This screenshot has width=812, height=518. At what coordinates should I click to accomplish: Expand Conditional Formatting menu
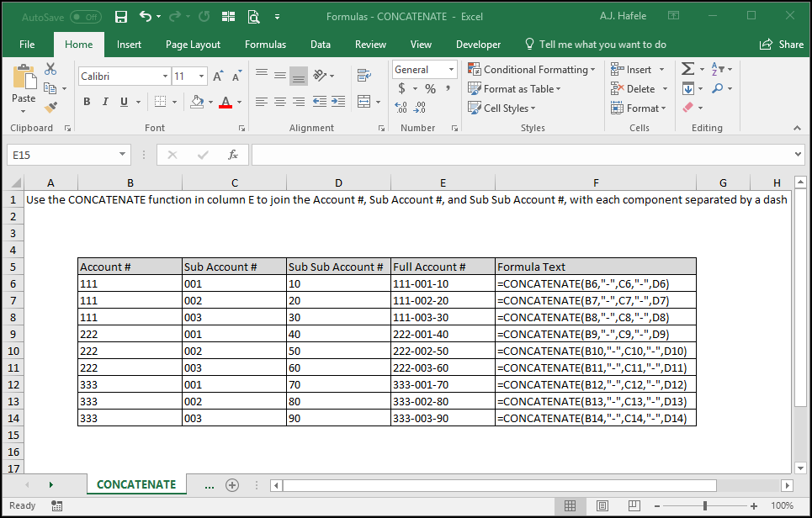(532, 69)
